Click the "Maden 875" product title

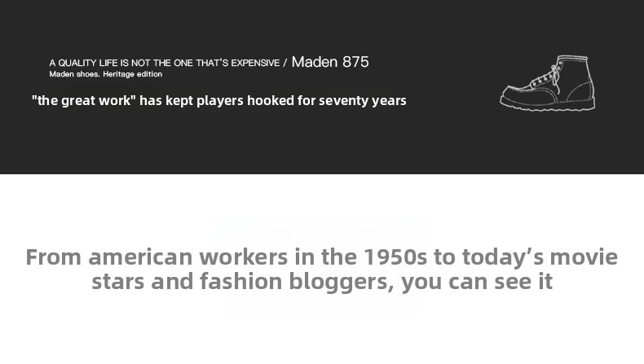click(x=330, y=62)
